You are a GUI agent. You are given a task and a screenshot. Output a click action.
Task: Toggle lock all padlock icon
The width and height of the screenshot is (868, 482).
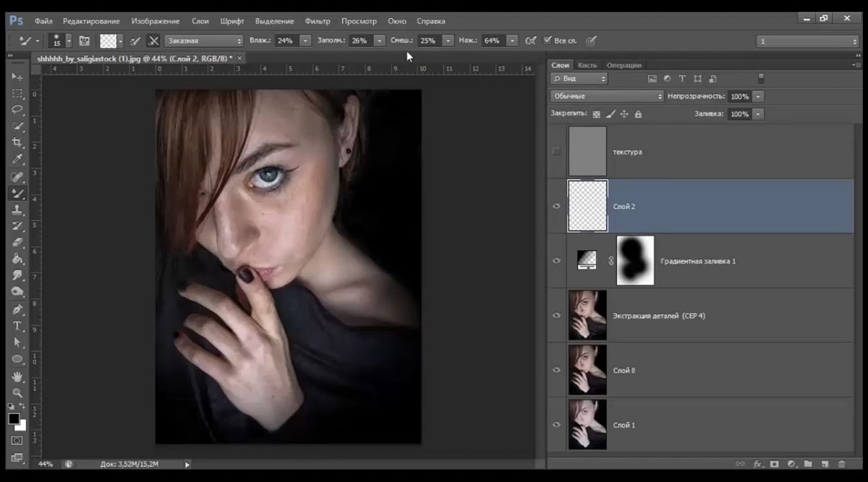point(638,114)
